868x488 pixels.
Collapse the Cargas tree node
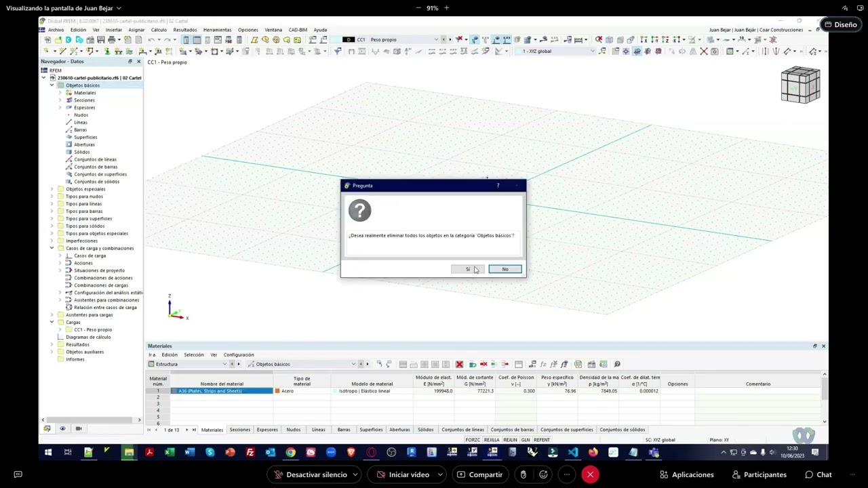(x=52, y=323)
